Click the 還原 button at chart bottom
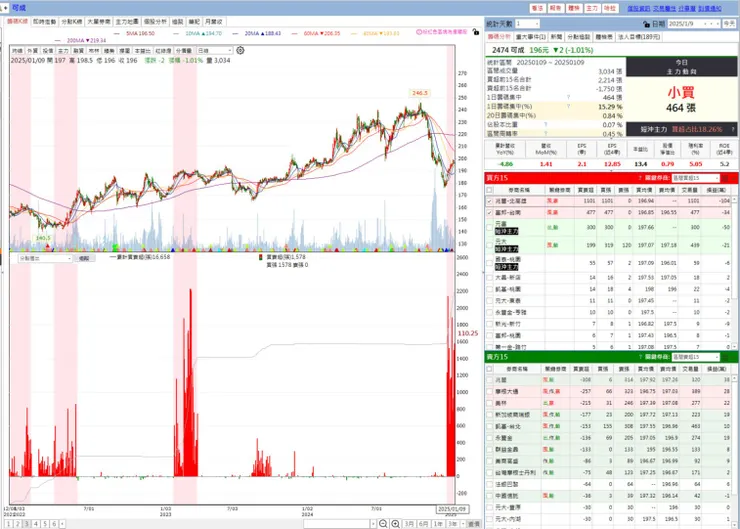 pyautogui.click(x=473, y=524)
